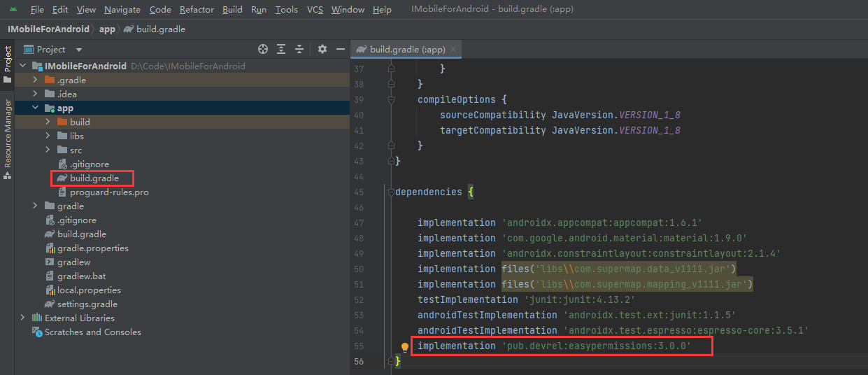Image resolution: width=868 pixels, height=375 pixels.
Task: Open the Build menu
Action: 232,10
